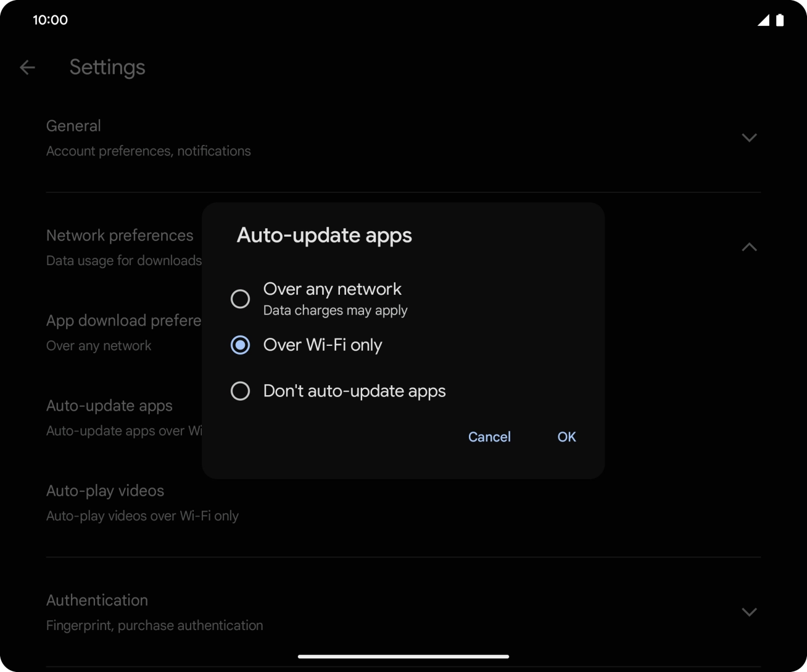Click the back arrow in Settings
Screen dimensions: 807x672
tap(27, 68)
